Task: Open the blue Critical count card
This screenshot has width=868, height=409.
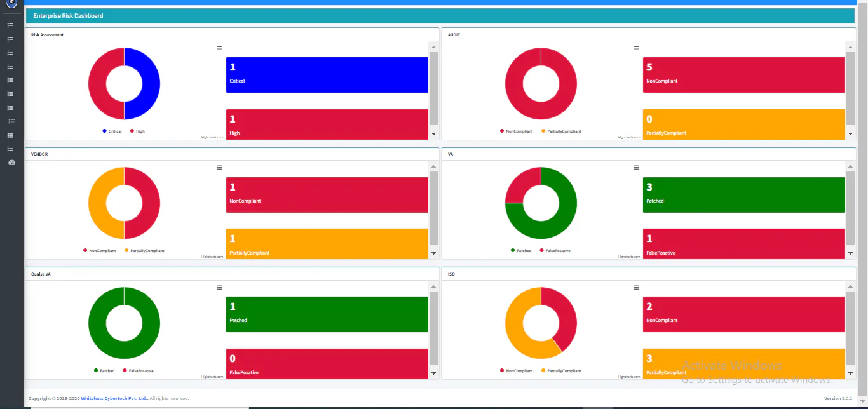Action: click(327, 75)
